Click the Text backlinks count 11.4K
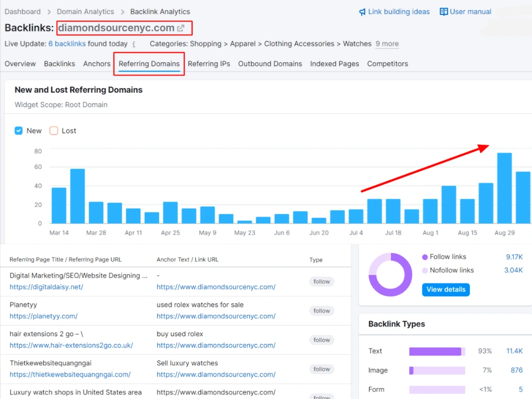Image resolution: width=532 pixels, height=399 pixels. tap(514, 351)
